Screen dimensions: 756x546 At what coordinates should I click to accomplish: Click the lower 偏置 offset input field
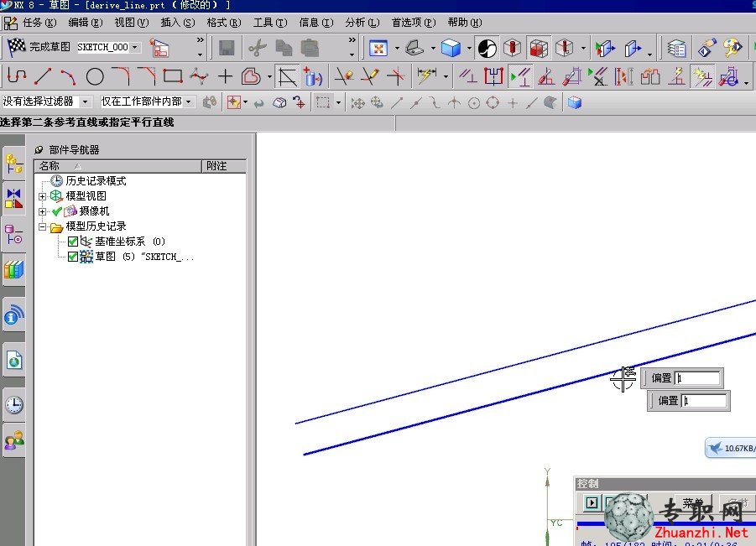point(704,400)
